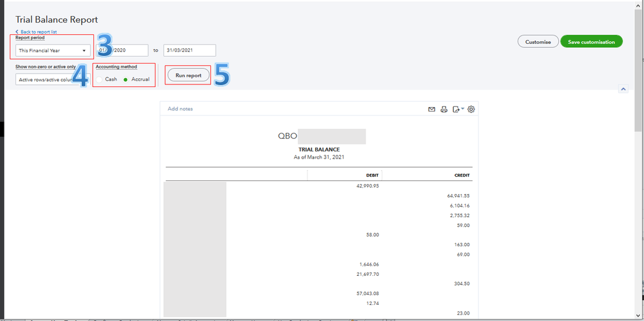Image resolution: width=644 pixels, height=321 pixels.
Task: Click the Customise button
Action: pyautogui.click(x=538, y=42)
